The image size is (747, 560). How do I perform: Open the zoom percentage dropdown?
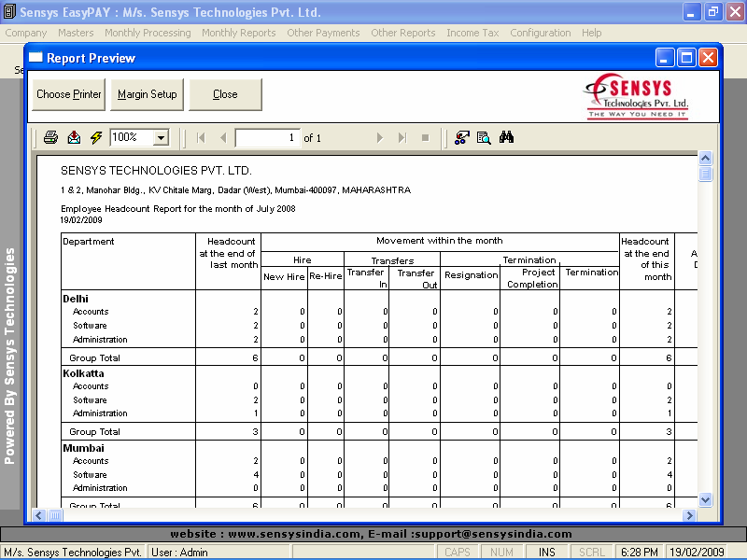coord(161,138)
